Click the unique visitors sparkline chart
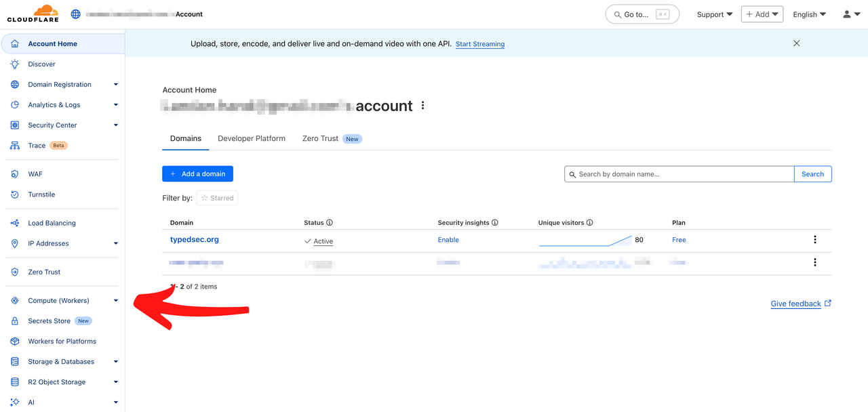The height and width of the screenshot is (412, 868). coord(586,241)
